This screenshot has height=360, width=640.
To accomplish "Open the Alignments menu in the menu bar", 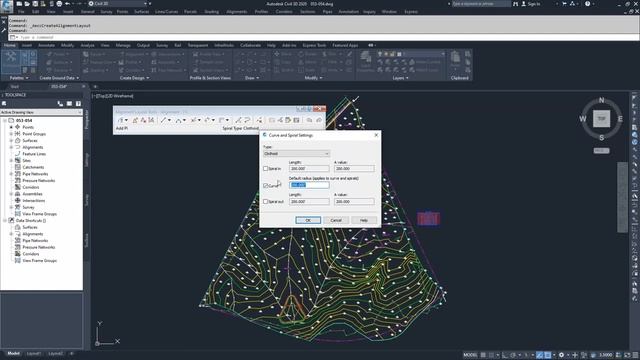I will tap(236, 12).
